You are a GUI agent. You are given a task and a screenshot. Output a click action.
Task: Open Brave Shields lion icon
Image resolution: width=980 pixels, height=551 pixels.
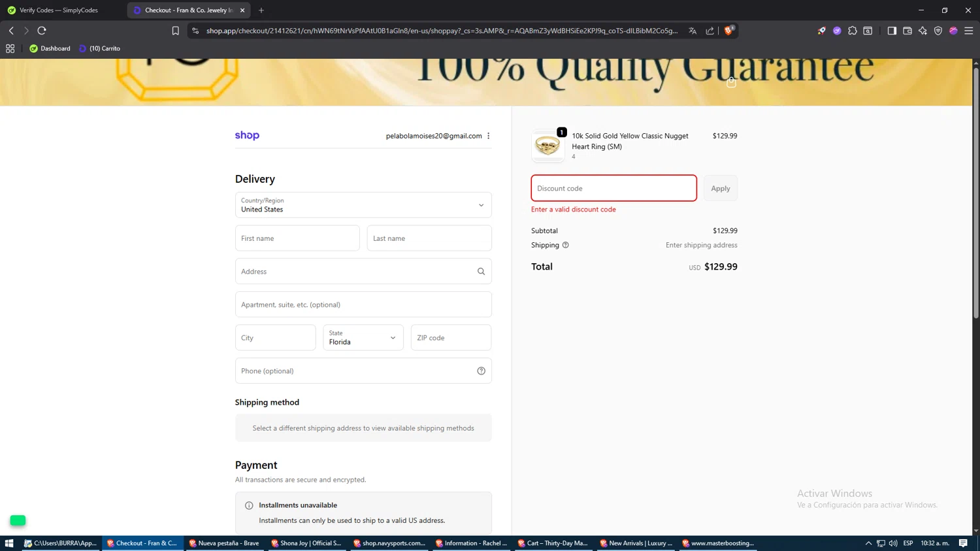point(729,30)
